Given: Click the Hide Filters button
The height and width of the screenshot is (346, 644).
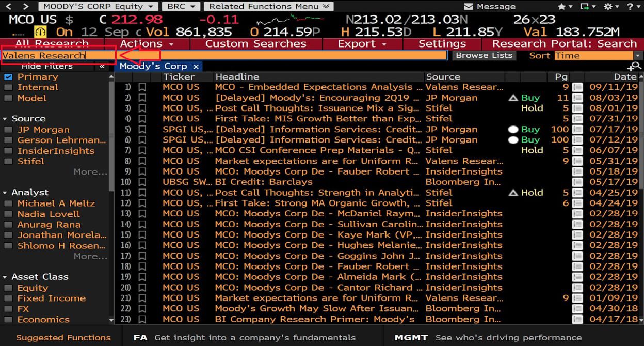Looking at the screenshot, I should [x=47, y=66].
